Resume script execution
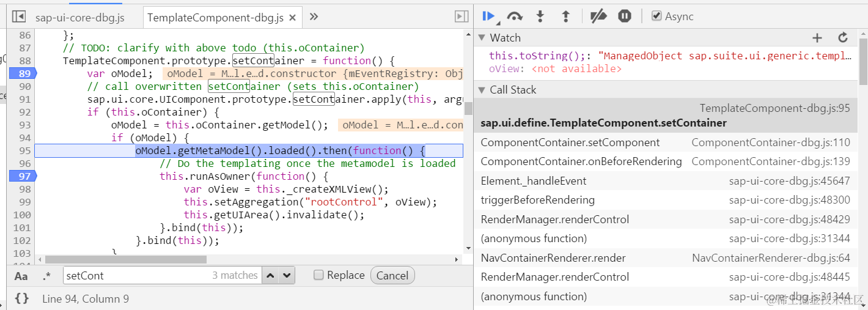Screen dimensions: 868x310 pos(488,16)
